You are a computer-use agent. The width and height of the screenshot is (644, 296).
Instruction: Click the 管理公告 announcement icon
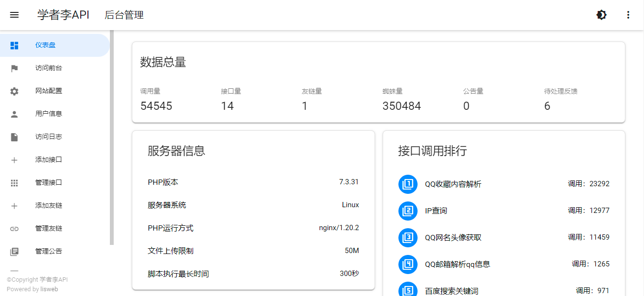14,251
